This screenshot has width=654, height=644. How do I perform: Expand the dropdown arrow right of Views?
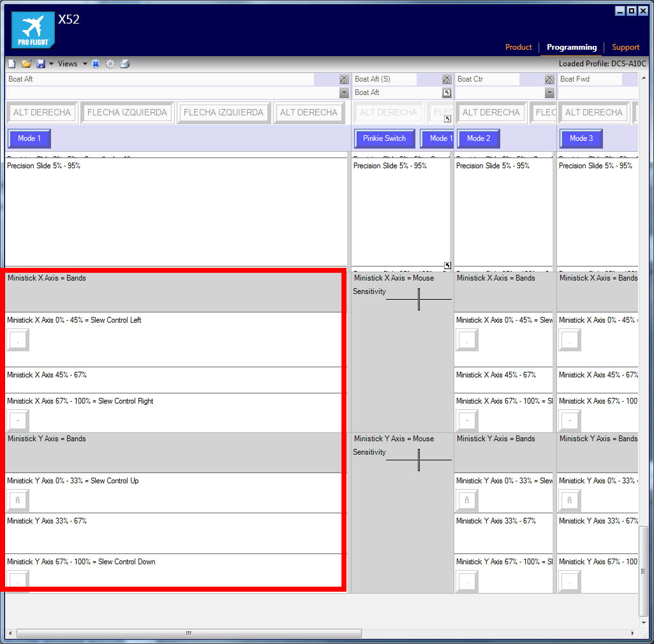click(x=85, y=64)
